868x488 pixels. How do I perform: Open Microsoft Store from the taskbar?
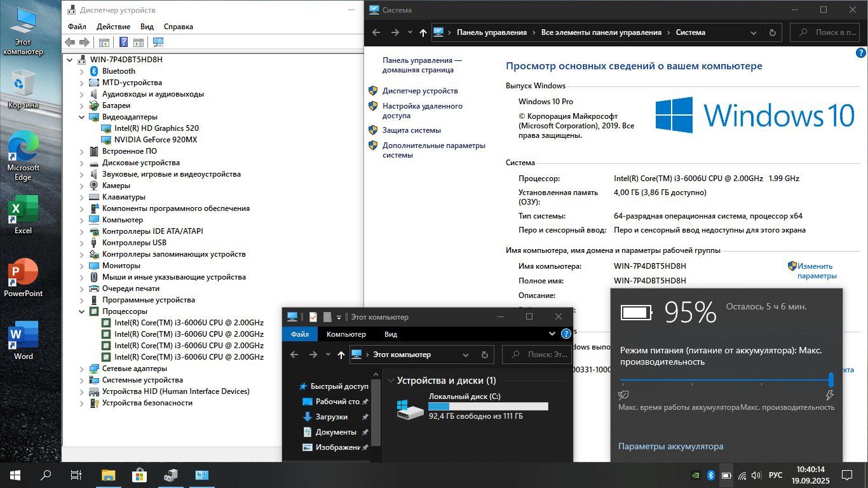pyautogui.click(x=139, y=475)
